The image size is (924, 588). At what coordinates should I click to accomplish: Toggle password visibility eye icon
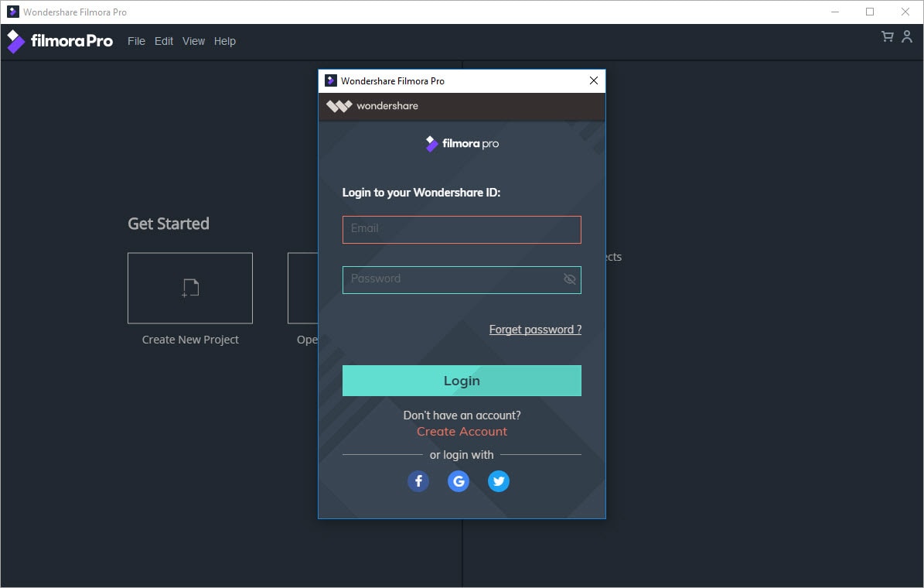pos(569,279)
